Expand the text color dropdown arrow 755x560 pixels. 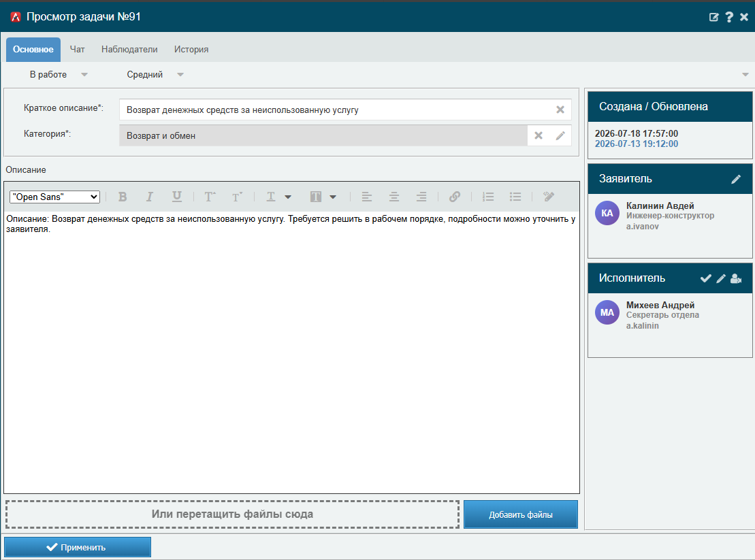[x=288, y=197]
